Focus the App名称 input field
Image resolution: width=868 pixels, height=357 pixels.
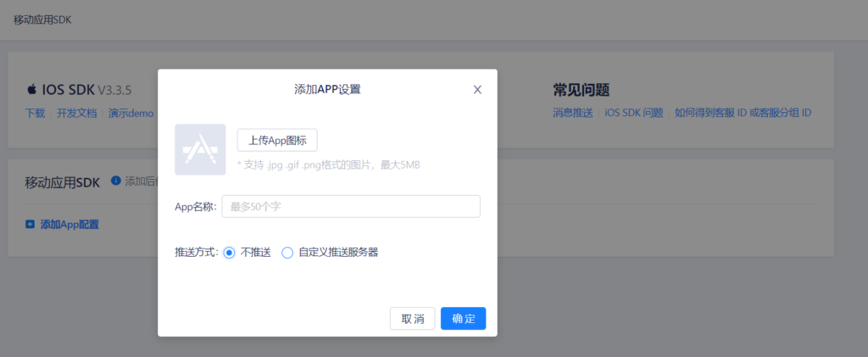point(351,206)
